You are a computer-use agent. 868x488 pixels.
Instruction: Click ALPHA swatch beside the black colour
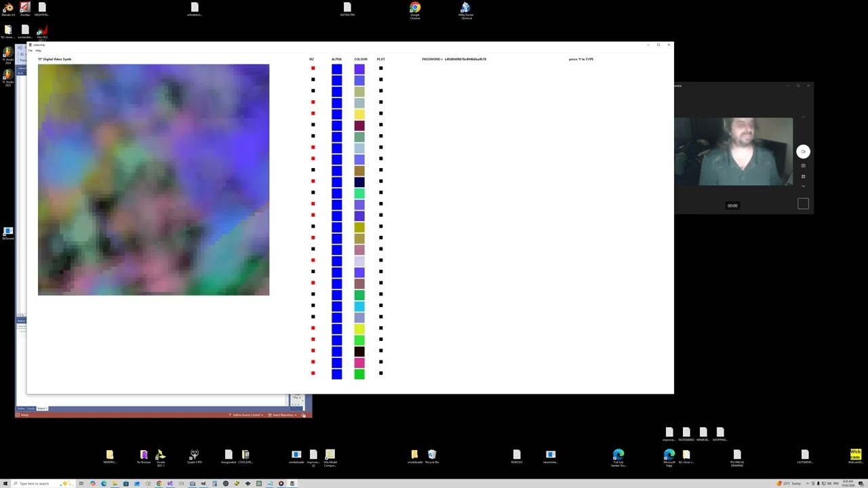coord(337,351)
